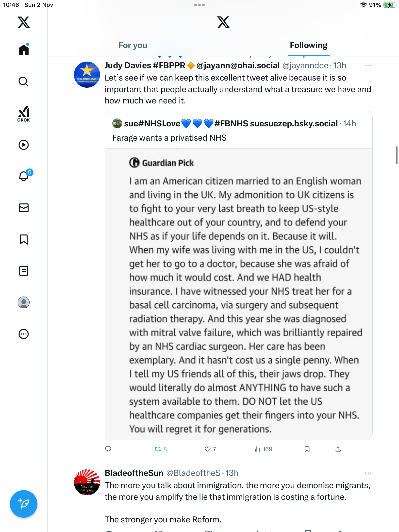Screen dimensions: 399x532
Task: Open Bookmarks from the left sidebar
Action: [x=24, y=239]
